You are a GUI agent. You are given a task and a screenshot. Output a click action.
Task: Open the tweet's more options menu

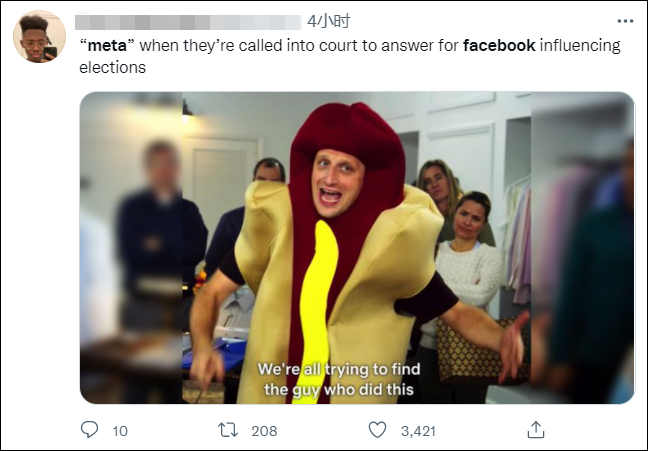624,20
